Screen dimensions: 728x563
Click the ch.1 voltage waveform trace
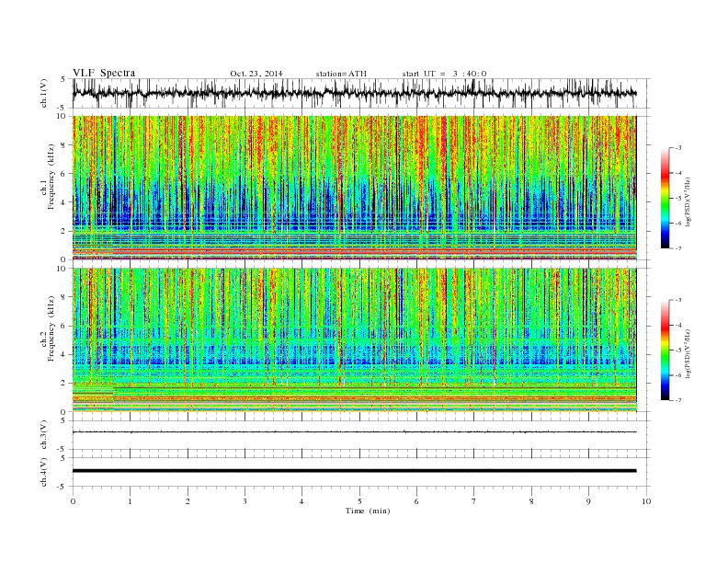pos(354,93)
